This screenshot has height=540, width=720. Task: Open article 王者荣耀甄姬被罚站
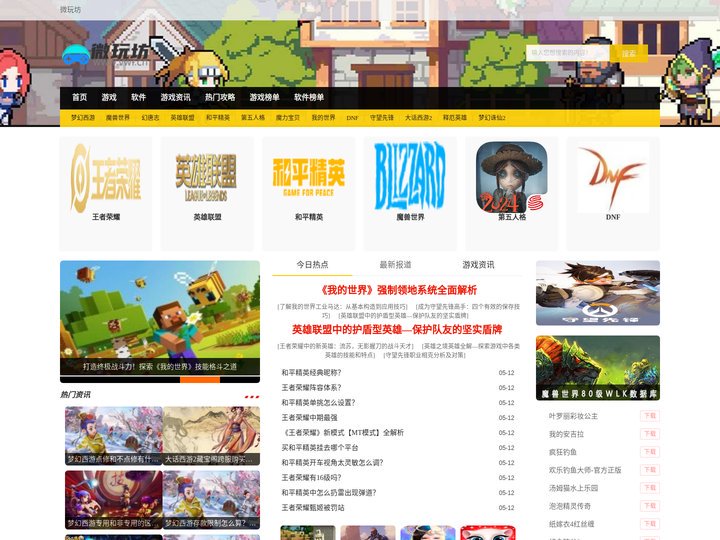(x=313, y=508)
